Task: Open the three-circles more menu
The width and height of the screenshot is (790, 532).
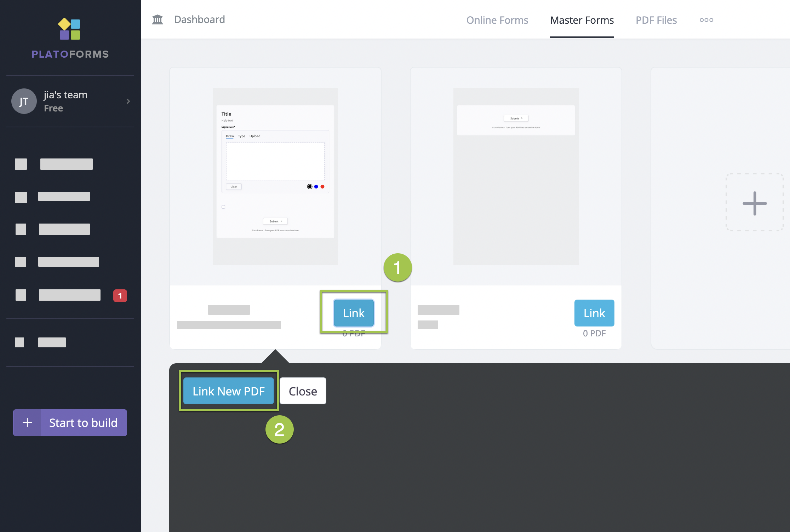Action: pyautogui.click(x=706, y=20)
